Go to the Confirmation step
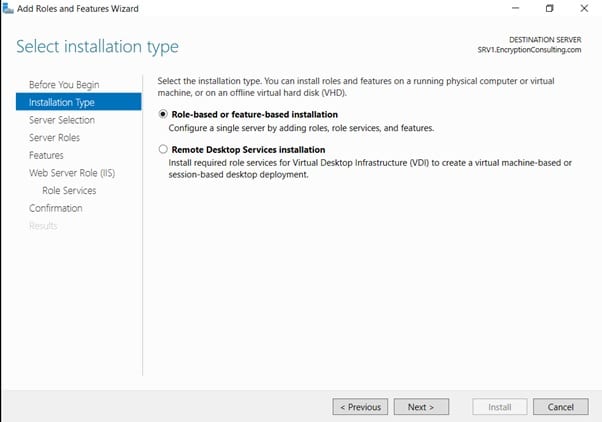602x422 pixels. coord(56,208)
